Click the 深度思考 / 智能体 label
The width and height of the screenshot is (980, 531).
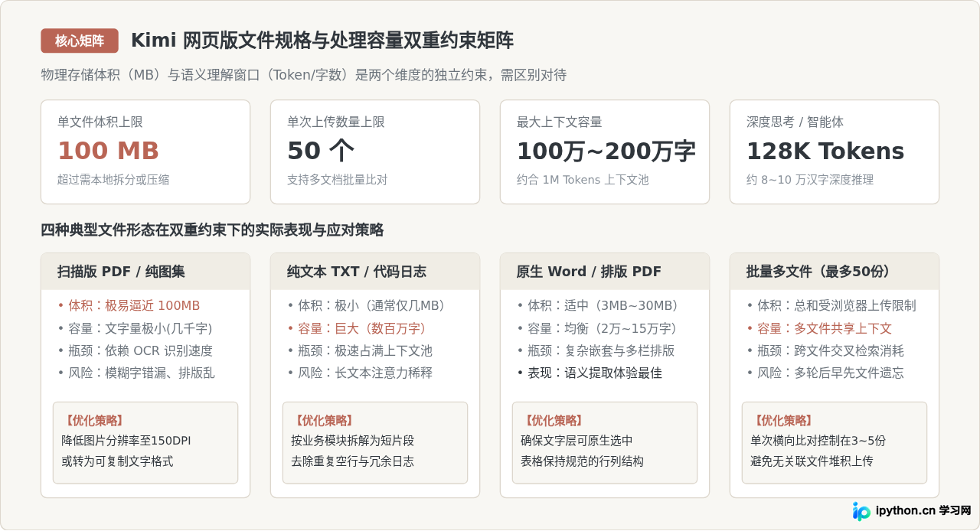795,122
